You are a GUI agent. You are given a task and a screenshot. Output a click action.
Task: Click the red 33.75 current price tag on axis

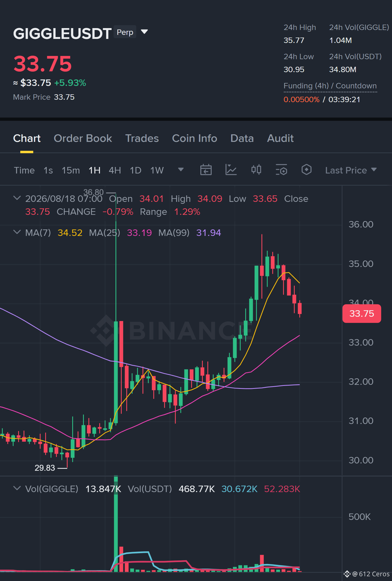(362, 313)
